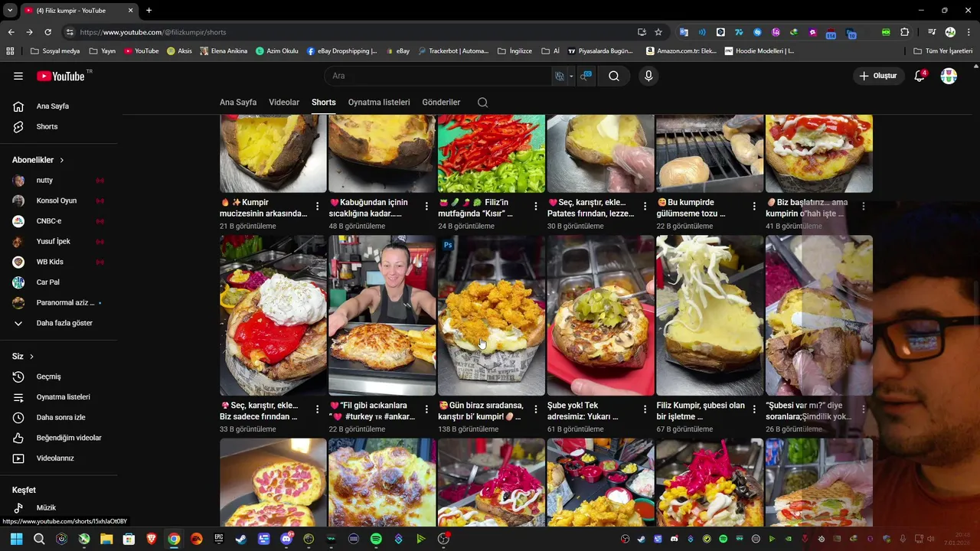Open options for "Kumpir mucizesinin arkasında" short
This screenshot has width=980, height=551.
[317, 207]
